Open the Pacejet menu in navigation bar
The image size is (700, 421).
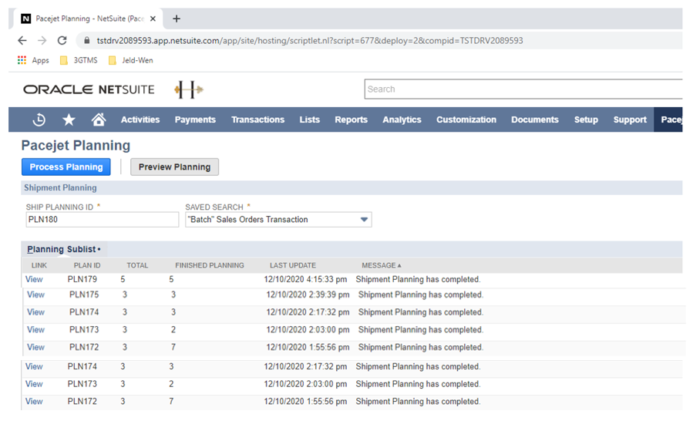point(668,120)
